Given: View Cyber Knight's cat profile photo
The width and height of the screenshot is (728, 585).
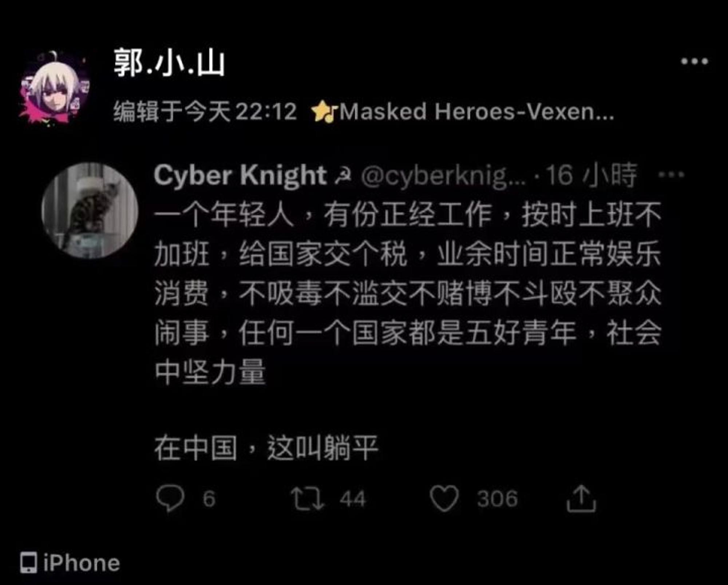Looking at the screenshot, I should (90, 210).
